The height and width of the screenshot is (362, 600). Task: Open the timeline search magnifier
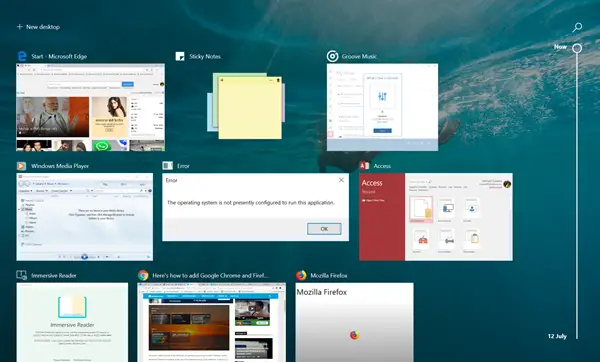tap(577, 27)
